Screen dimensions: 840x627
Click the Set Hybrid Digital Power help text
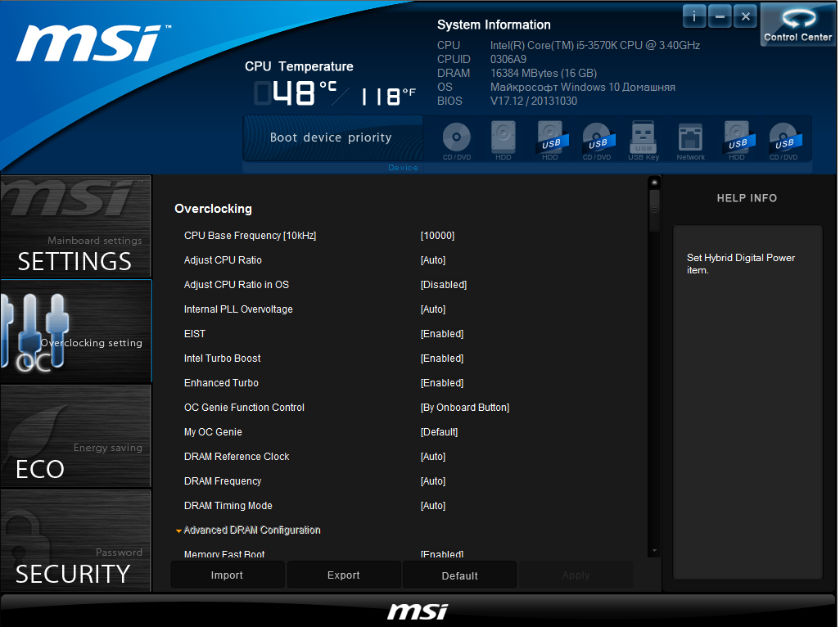pos(741,264)
